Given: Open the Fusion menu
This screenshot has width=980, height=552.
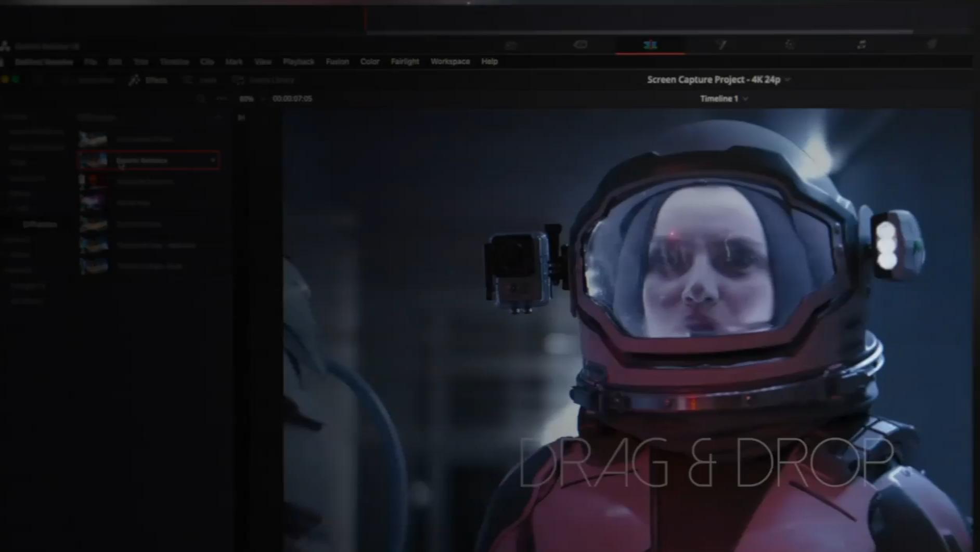Looking at the screenshot, I should [337, 61].
